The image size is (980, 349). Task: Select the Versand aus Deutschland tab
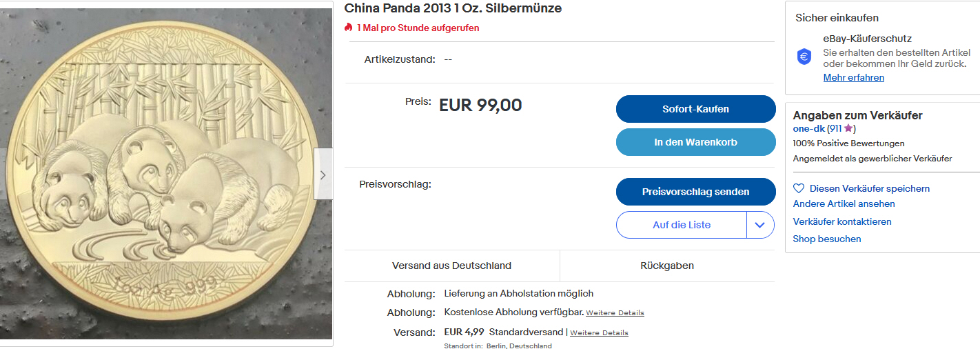tap(451, 266)
